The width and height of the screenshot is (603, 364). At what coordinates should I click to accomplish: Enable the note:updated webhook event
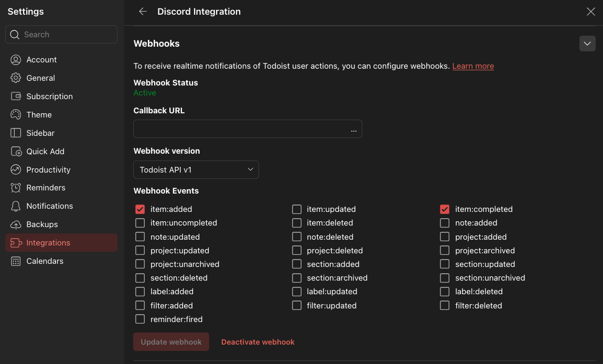tap(139, 237)
